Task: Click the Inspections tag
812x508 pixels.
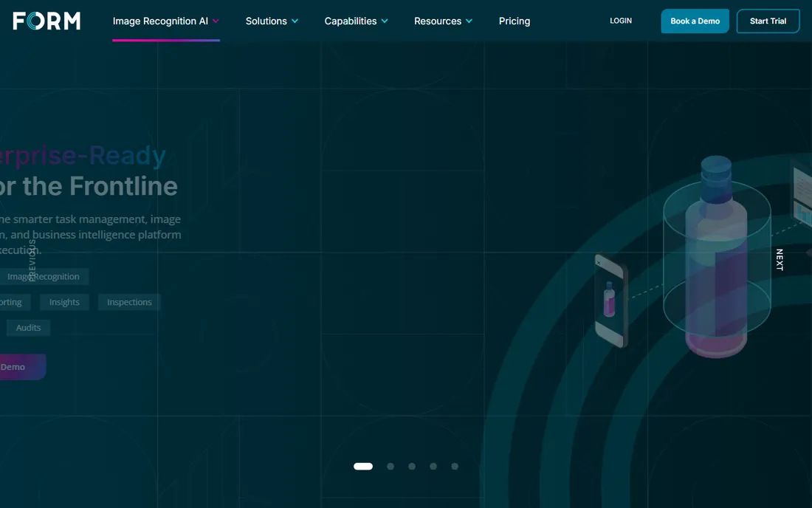Action: click(129, 302)
